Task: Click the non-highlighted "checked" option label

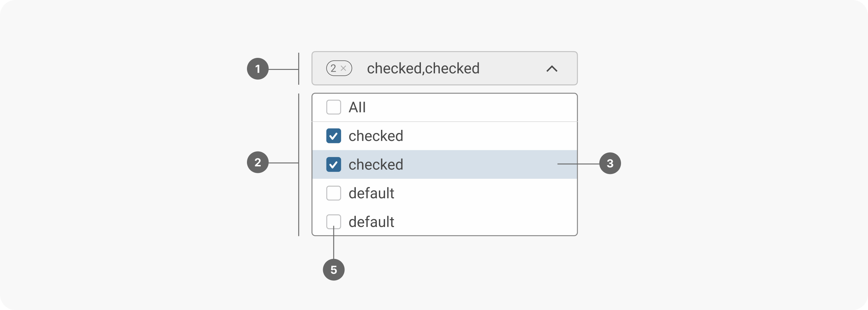Action: click(376, 136)
